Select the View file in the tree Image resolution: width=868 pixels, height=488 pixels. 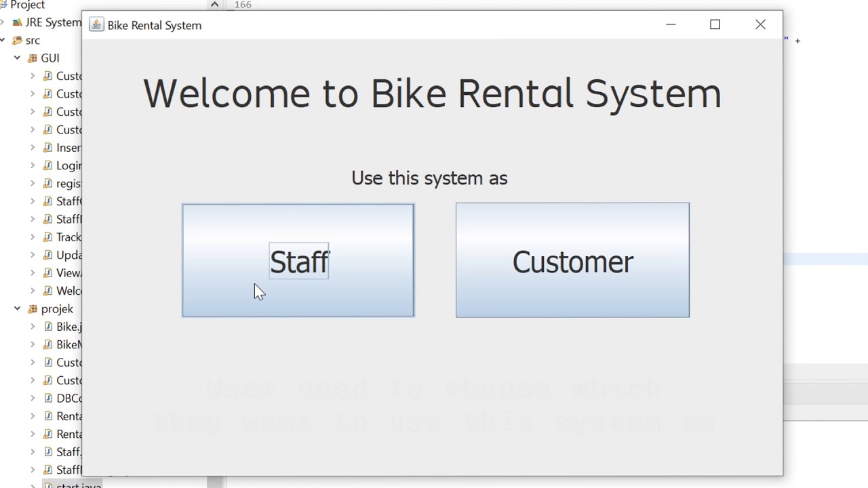(68, 272)
